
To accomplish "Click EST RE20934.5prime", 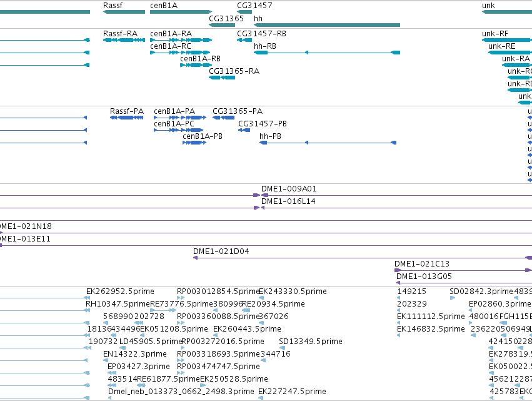I will pos(273,304).
